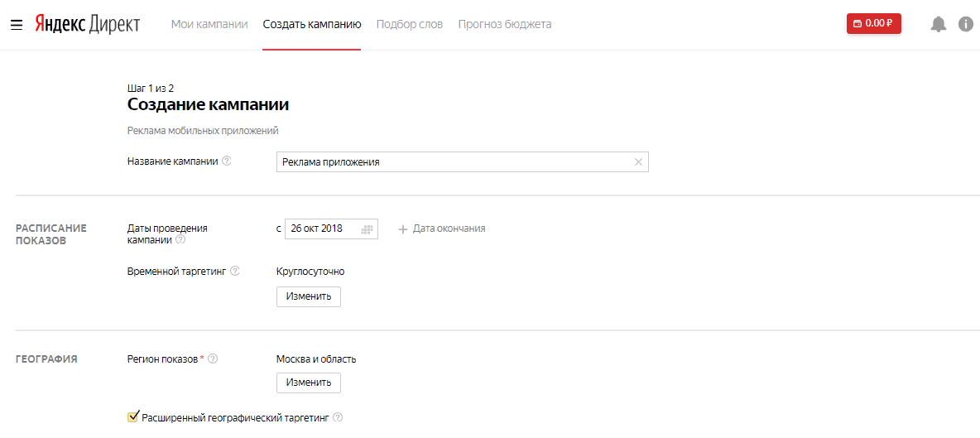Click the Реклама мобильных приложений subtitle
Image resolution: width=980 pixels, height=438 pixels.
(x=203, y=131)
